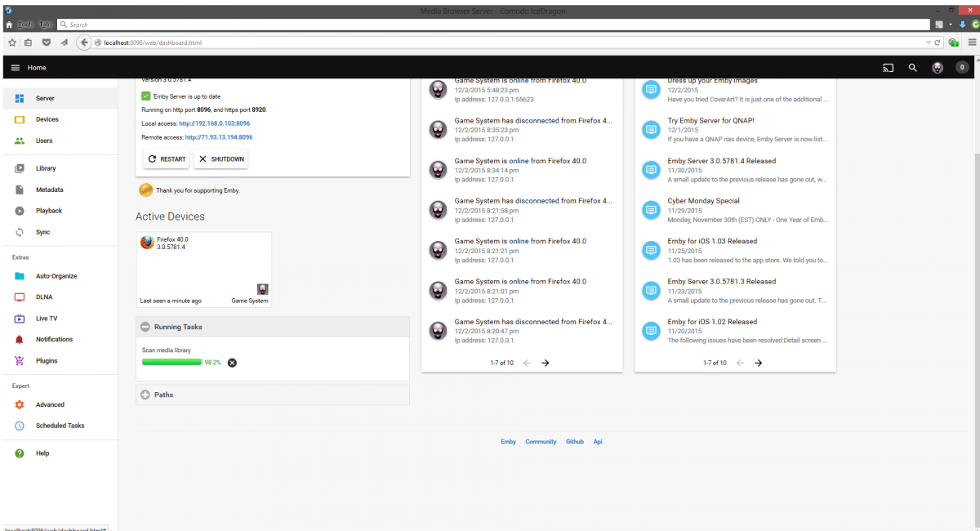Open the Community footer link

point(541,442)
